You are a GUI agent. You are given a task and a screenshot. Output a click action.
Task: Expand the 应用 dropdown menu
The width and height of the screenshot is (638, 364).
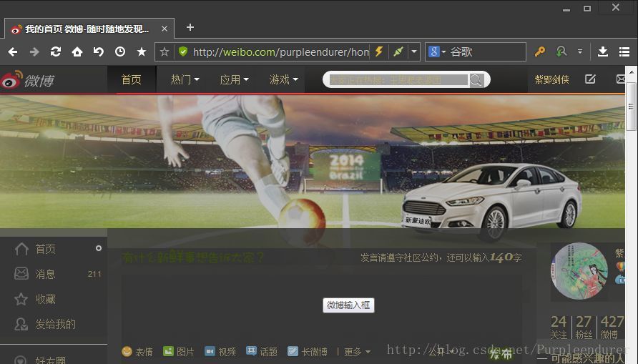click(234, 79)
